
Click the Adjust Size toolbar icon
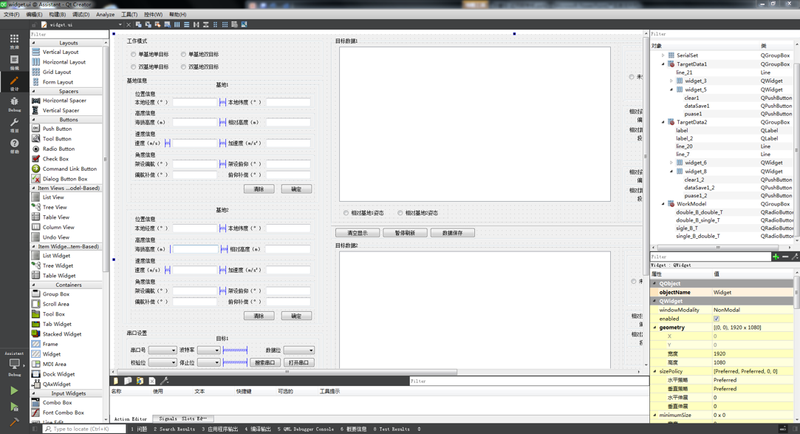pyautogui.click(x=244, y=24)
